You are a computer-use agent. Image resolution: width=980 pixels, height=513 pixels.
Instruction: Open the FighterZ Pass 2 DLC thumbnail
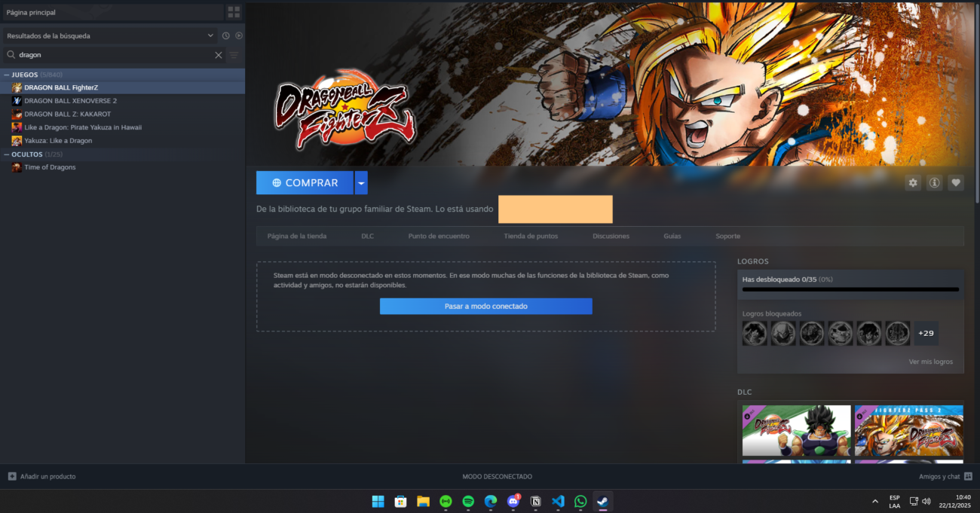pyautogui.click(x=908, y=431)
